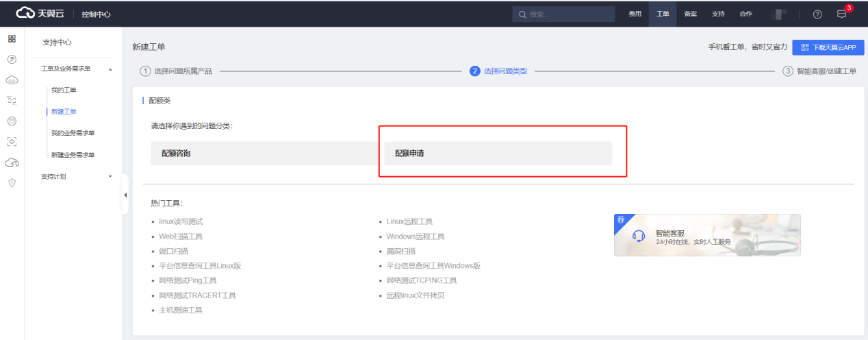
Task: Click the 配额类 section heading
Action: click(x=159, y=100)
